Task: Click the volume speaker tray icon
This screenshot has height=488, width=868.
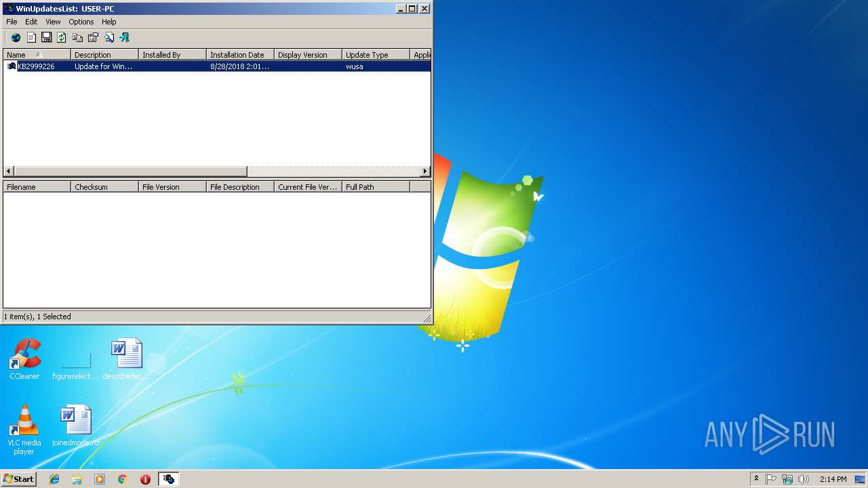Action: [804, 479]
